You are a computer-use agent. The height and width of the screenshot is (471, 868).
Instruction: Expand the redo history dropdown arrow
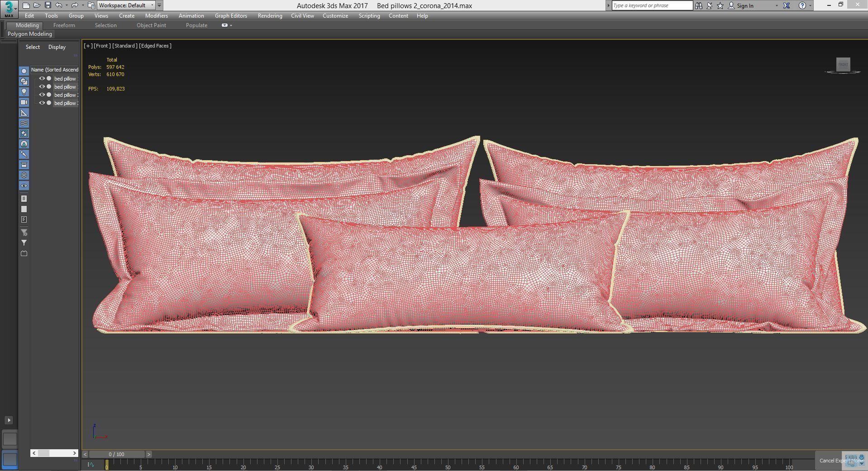click(82, 5)
